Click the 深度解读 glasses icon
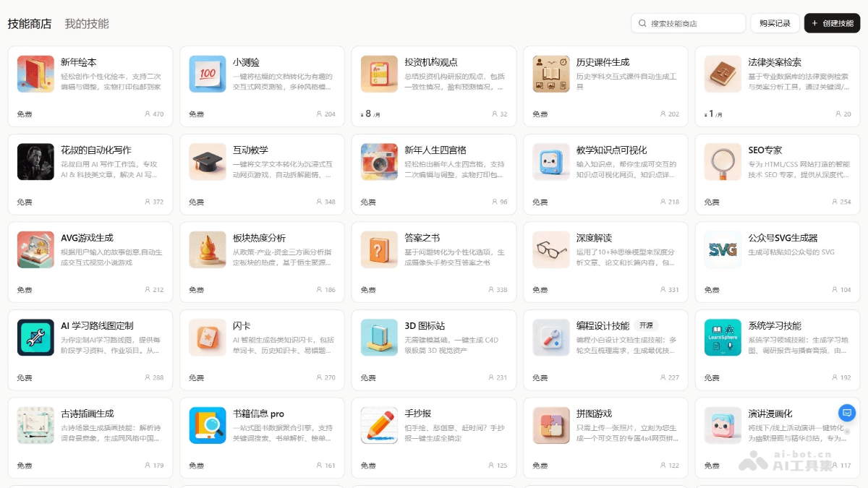868x488 pixels. (550, 249)
